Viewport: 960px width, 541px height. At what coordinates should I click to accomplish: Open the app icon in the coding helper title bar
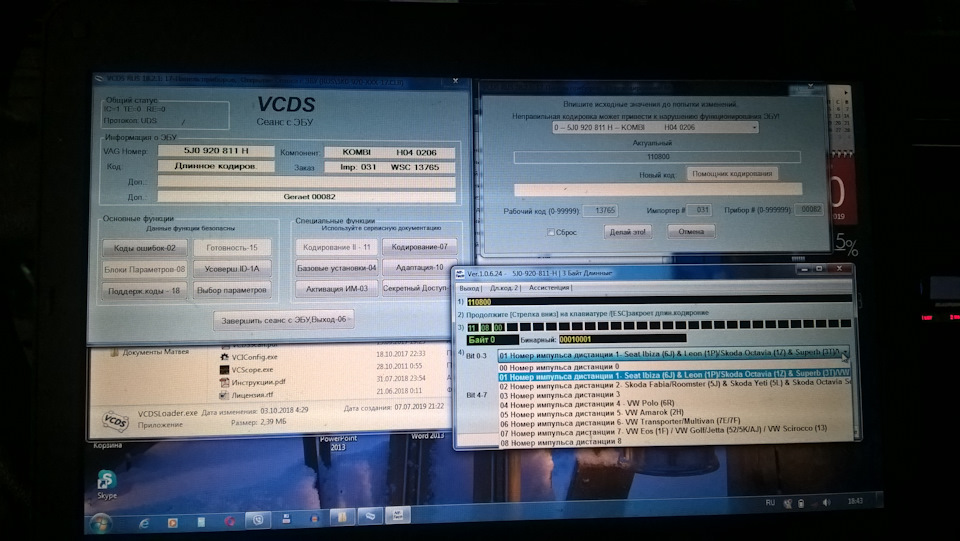tap(460, 274)
